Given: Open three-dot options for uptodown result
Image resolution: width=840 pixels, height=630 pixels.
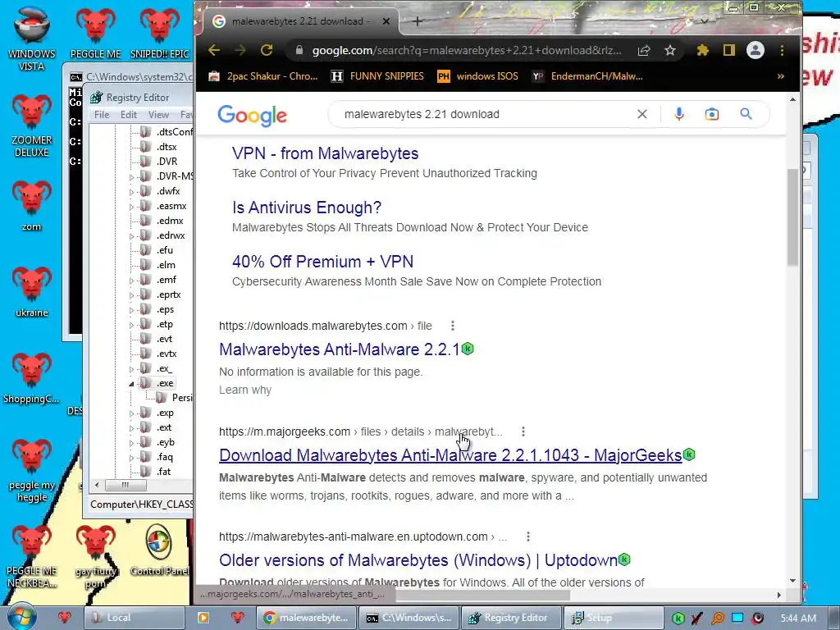Looking at the screenshot, I should [527, 536].
